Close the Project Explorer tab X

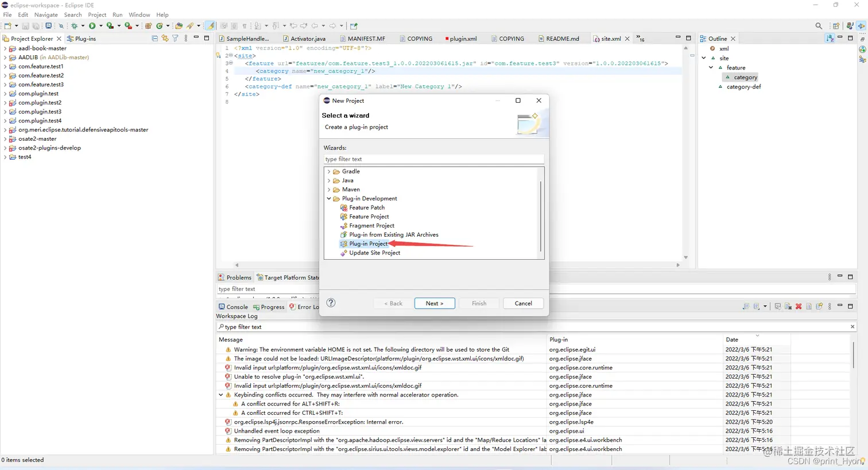(59, 38)
